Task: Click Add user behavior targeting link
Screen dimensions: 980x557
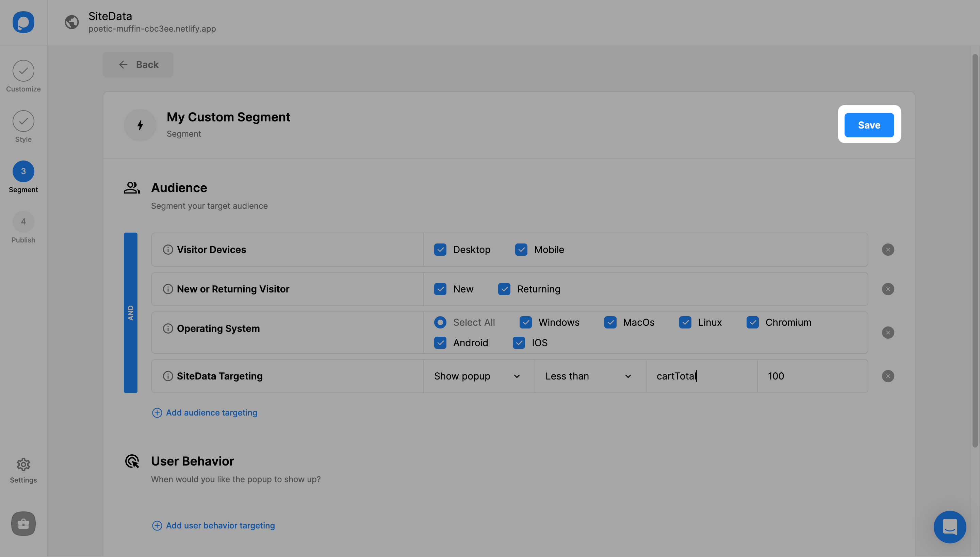Action: click(220, 525)
